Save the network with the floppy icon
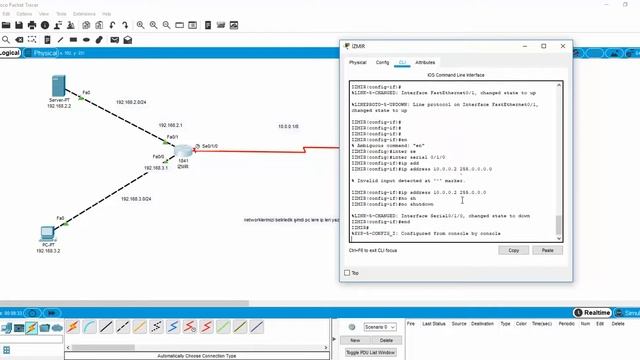This screenshot has height=360, width=640. pos(19,25)
